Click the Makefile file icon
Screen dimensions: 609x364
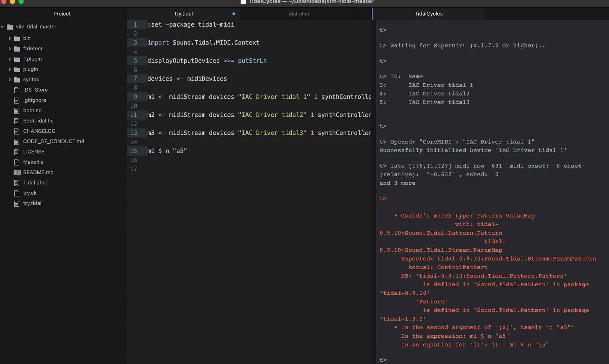click(17, 162)
